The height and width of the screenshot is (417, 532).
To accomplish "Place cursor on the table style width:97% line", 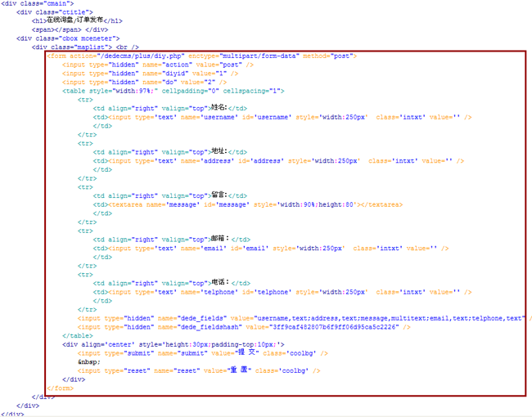I will (x=172, y=92).
